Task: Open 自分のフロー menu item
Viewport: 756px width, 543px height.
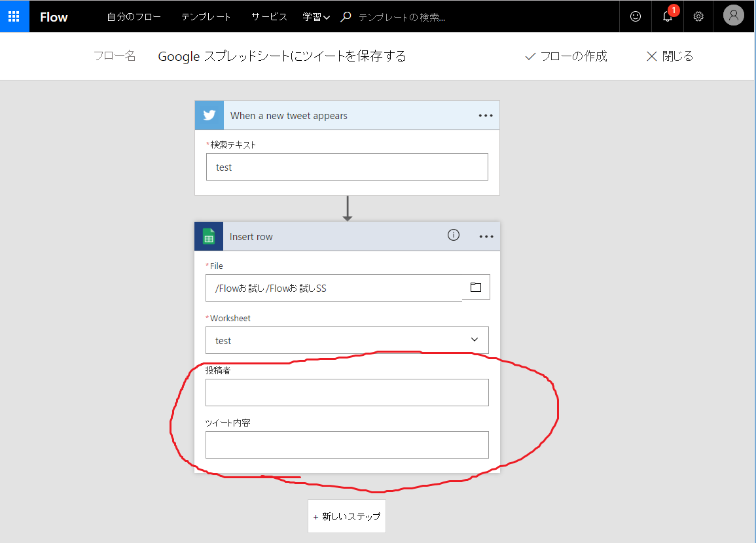Action: click(x=134, y=17)
